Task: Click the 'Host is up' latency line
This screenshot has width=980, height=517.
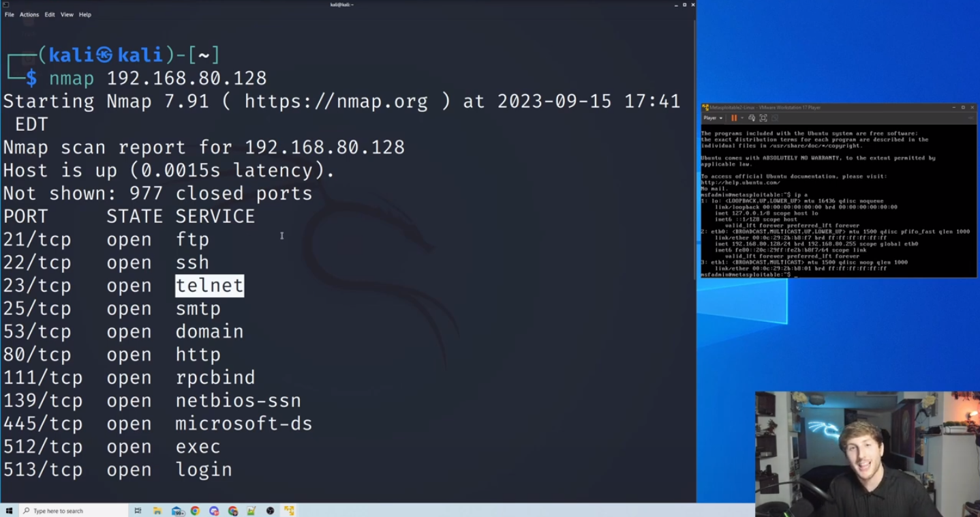Action: (169, 171)
